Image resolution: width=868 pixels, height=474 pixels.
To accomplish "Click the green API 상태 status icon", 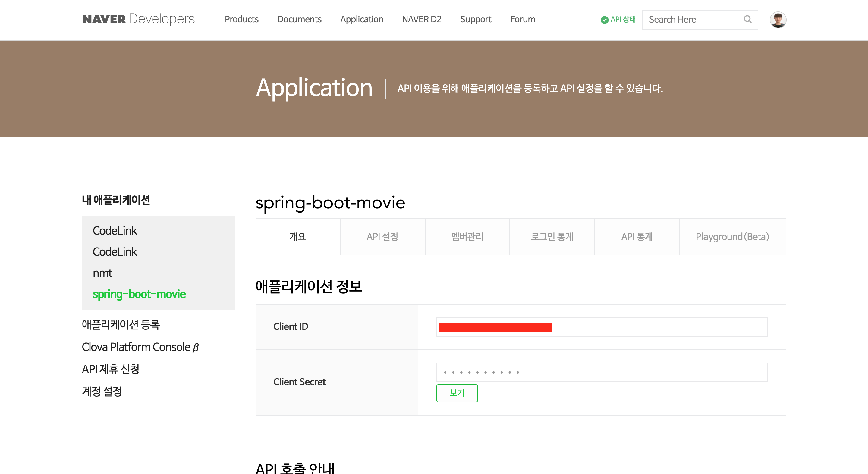I will click(604, 20).
